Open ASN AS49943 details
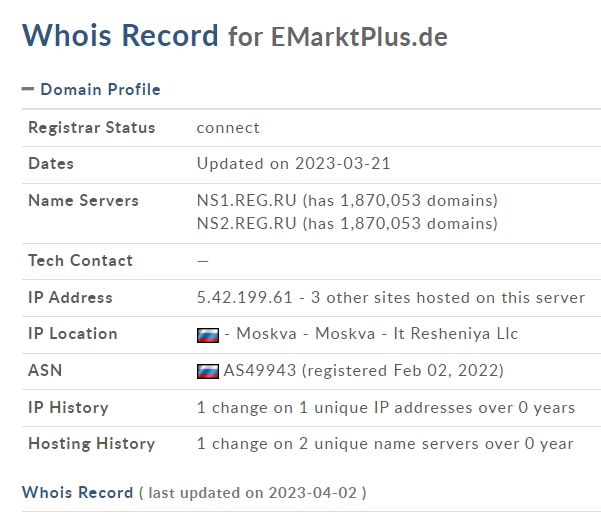 click(x=260, y=371)
